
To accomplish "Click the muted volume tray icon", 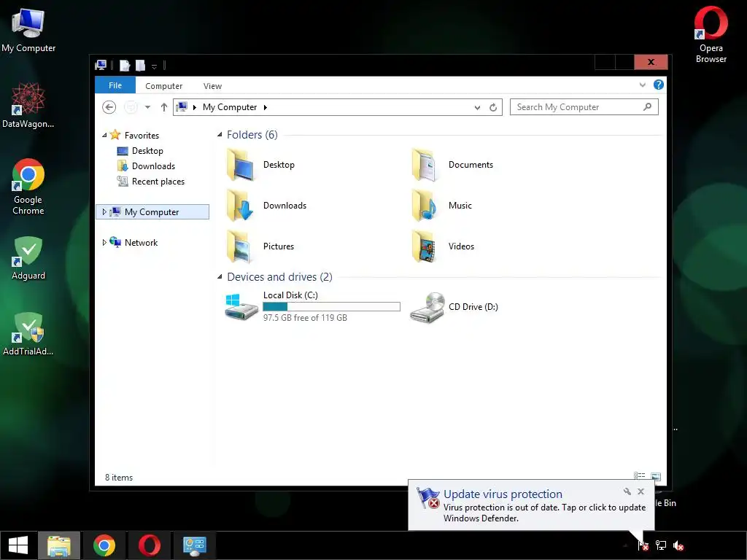I will [678, 545].
